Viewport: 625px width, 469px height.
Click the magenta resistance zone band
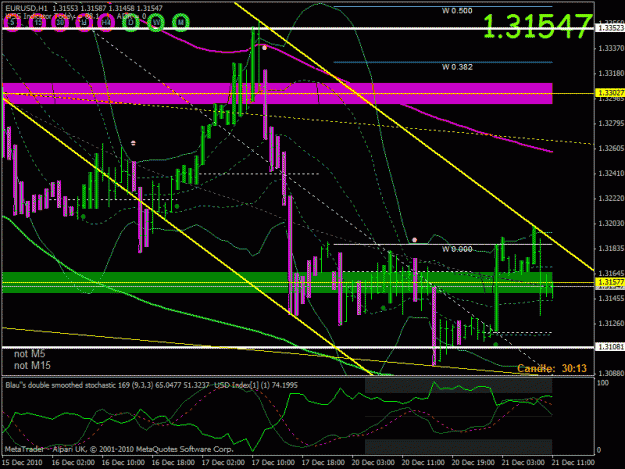[x=277, y=94]
